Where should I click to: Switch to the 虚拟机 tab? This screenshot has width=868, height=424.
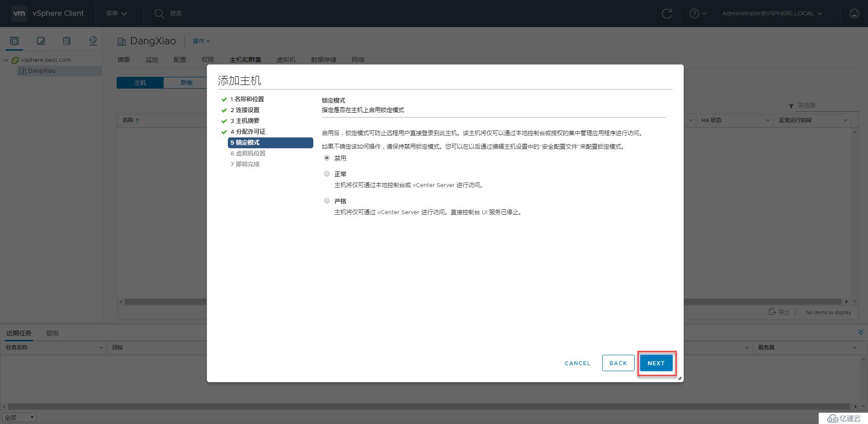click(286, 60)
